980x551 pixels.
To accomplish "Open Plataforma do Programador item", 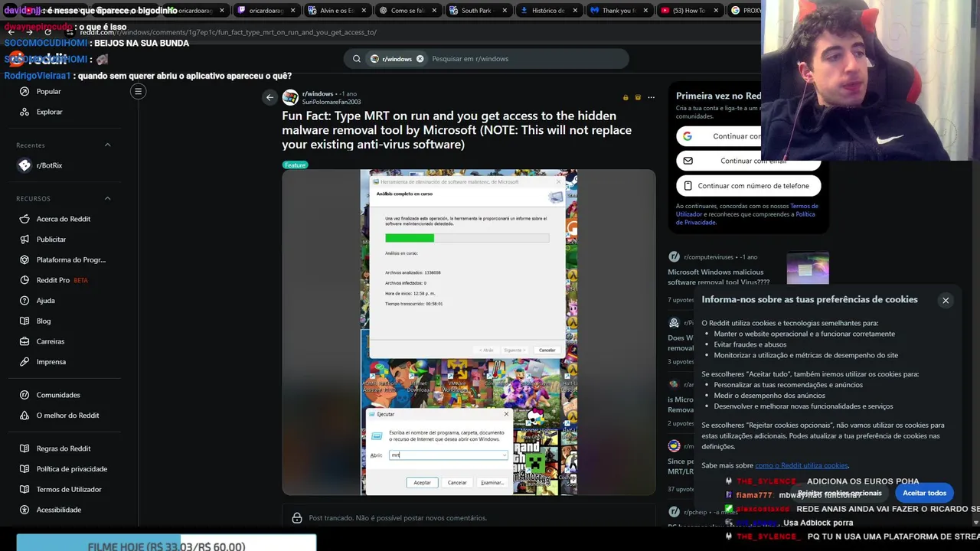I will 63,259.
